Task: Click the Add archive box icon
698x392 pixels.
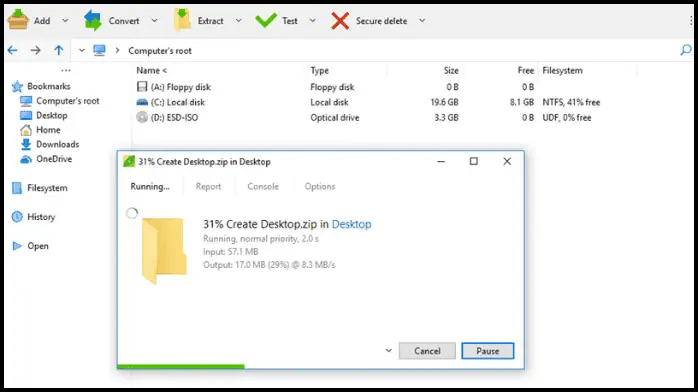Action: (18, 20)
